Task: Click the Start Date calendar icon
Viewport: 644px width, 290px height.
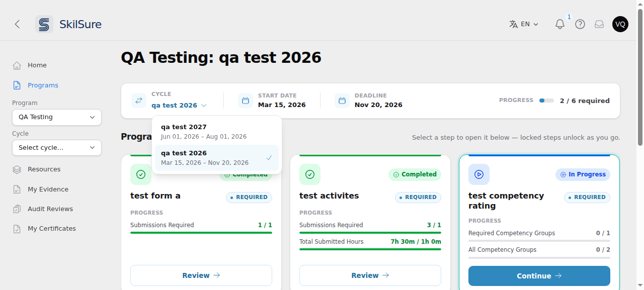Action: [246, 101]
